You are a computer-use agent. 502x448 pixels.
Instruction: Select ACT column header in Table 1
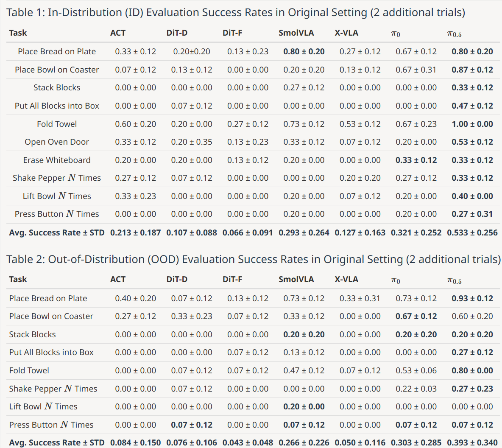118,33
